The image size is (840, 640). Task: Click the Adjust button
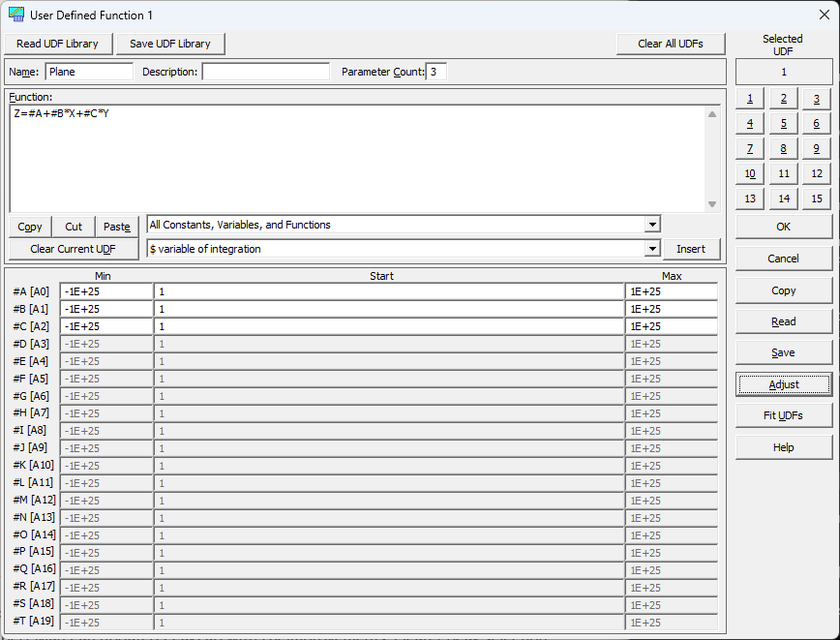pos(784,384)
